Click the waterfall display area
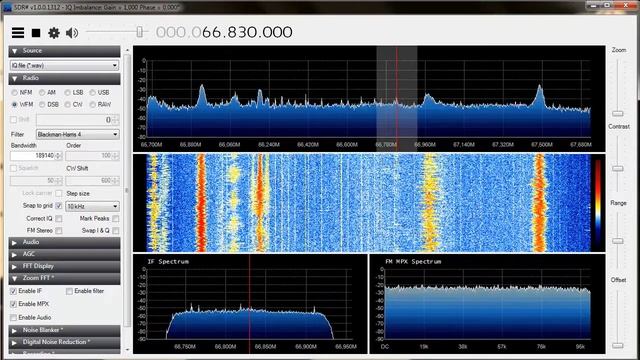This screenshot has width=640, height=360. (x=369, y=202)
